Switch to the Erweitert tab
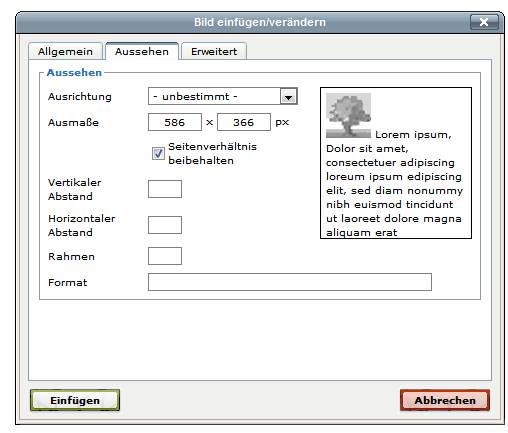This screenshot has height=433, width=508. [214, 52]
